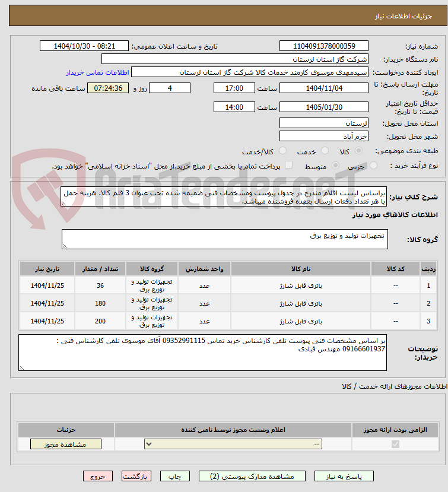Click the خروج exit button
The height and width of the screenshot is (492, 448).
pyautogui.click(x=97, y=477)
